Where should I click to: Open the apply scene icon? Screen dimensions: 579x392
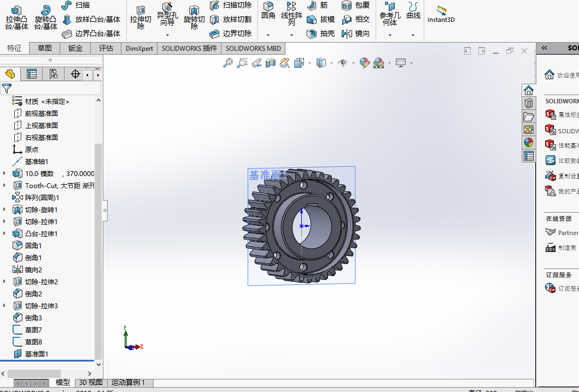tap(379, 63)
